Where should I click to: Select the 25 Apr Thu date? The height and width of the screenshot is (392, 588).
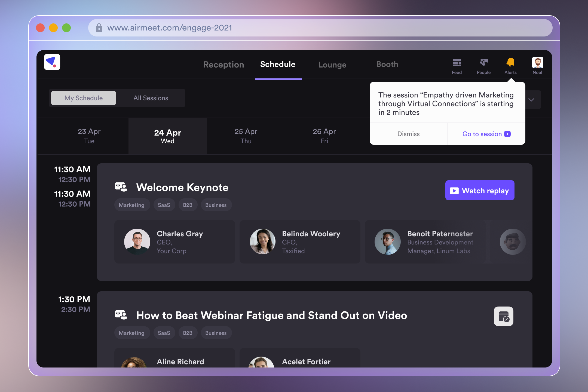(x=246, y=136)
